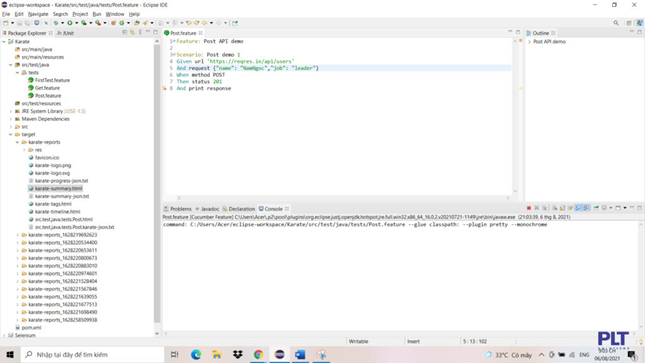This screenshot has width=645, height=363.
Task: Toggle Word Wrap in Console toolbar
Action: [571, 208]
